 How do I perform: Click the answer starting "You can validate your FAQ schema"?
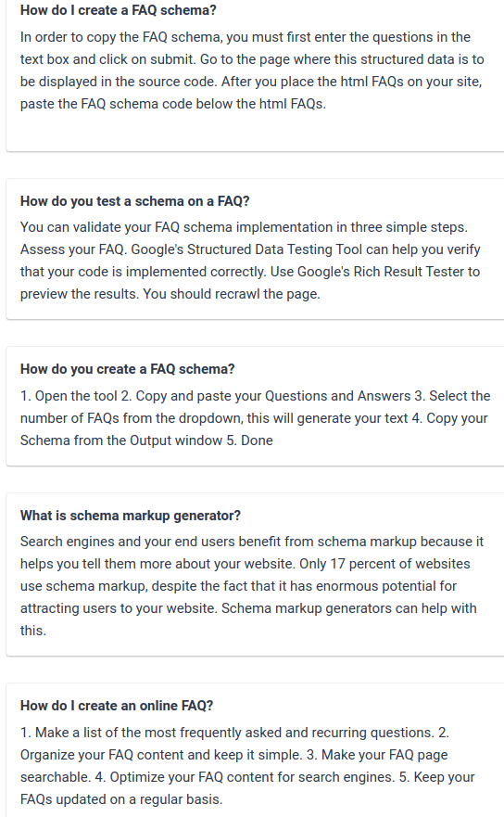250,261
